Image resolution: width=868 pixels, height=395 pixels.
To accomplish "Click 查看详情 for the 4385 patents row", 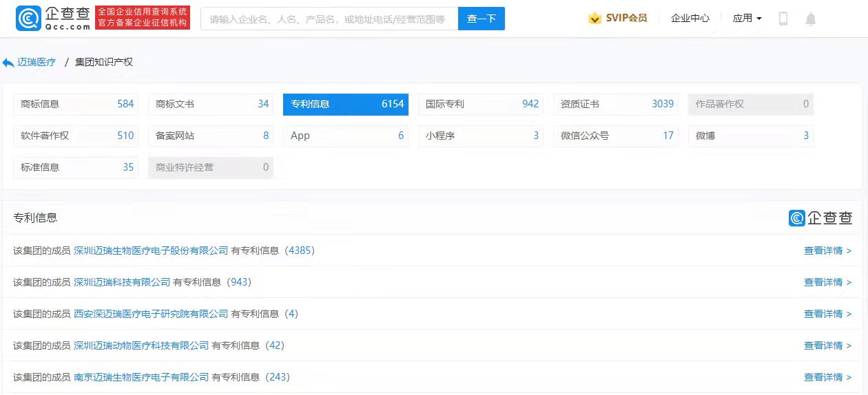I will (x=828, y=250).
